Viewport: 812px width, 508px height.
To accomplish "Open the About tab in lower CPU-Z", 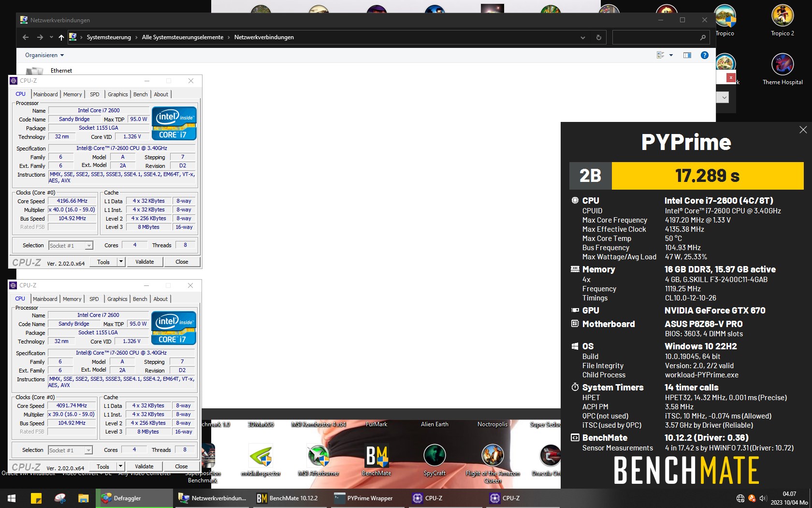I will click(160, 299).
